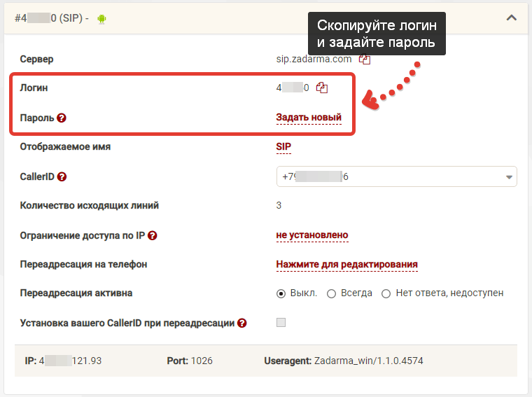Click Port: 1026 entry
This screenshot has height=397, width=532.
[190, 361]
